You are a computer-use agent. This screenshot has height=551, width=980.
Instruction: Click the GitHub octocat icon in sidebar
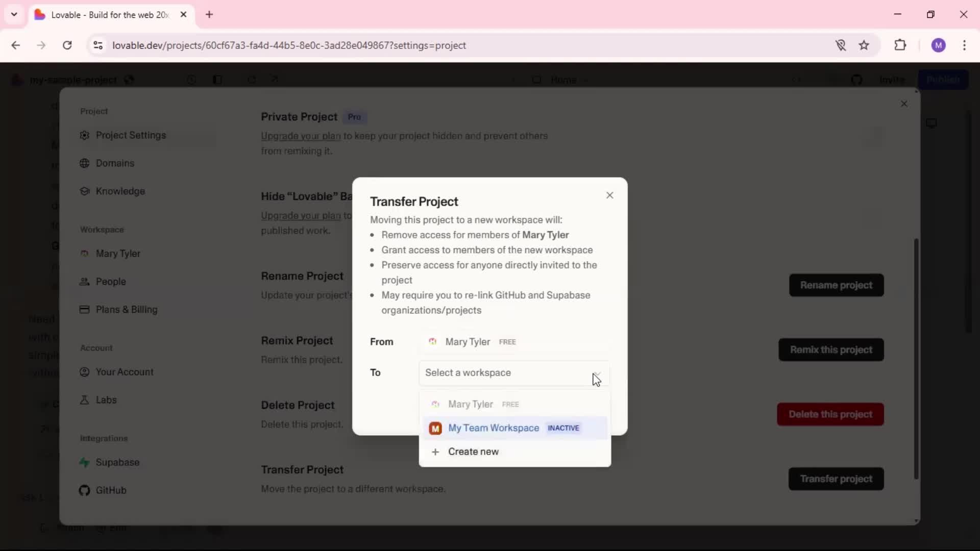coord(84,490)
